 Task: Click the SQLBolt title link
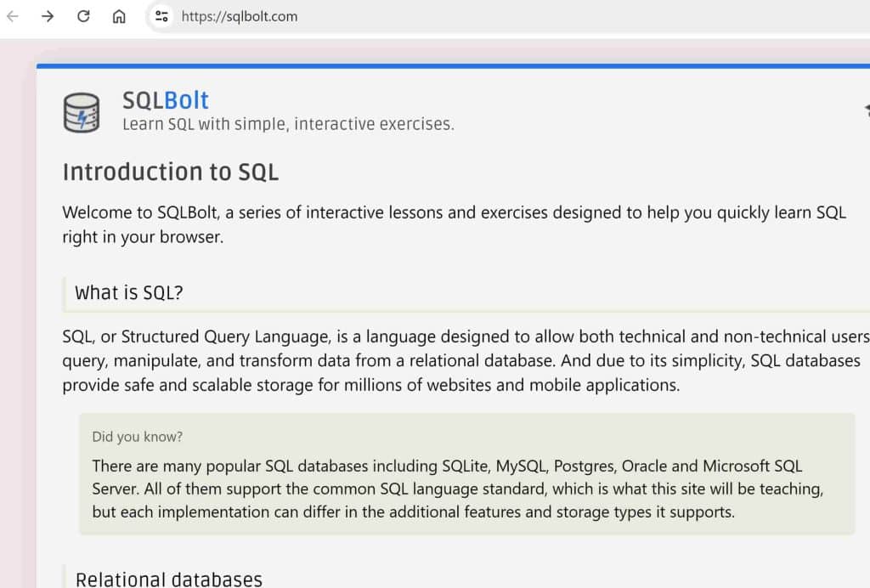[165, 99]
